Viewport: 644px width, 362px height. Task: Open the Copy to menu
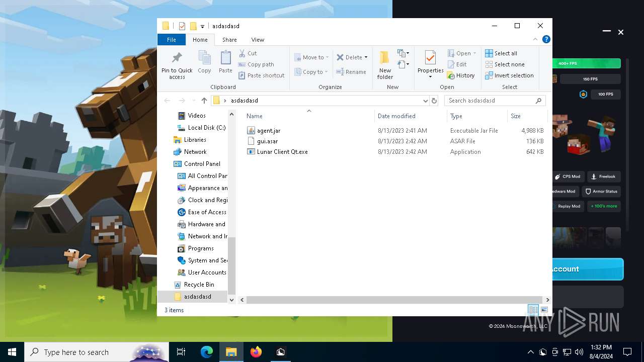(x=311, y=72)
